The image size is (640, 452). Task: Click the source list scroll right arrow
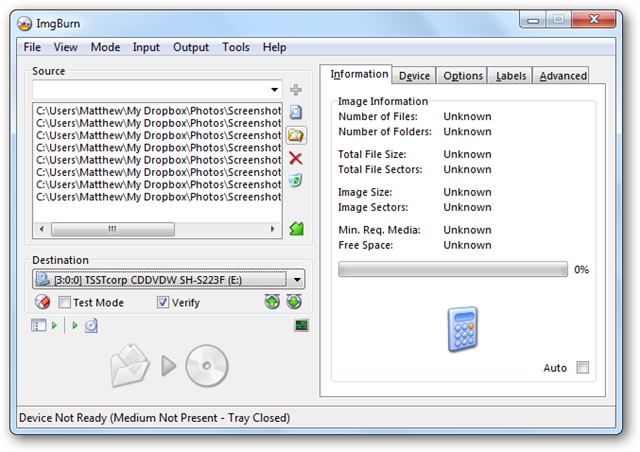[273, 229]
